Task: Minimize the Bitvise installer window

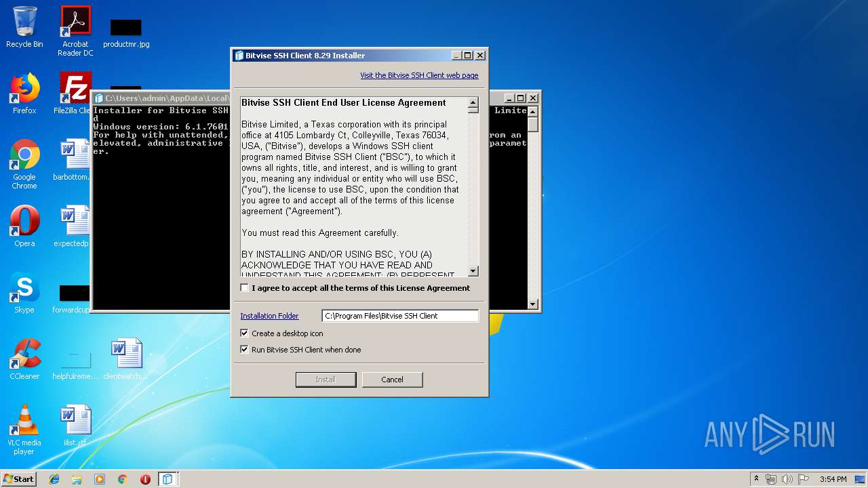Action: pyautogui.click(x=457, y=56)
